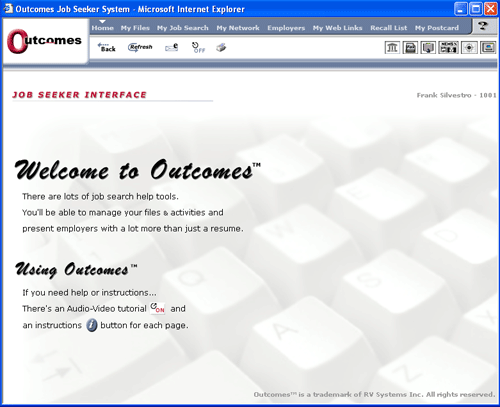Click the target crosshair icon
The height and width of the screenshot is (407, 500).
[469, 48]
